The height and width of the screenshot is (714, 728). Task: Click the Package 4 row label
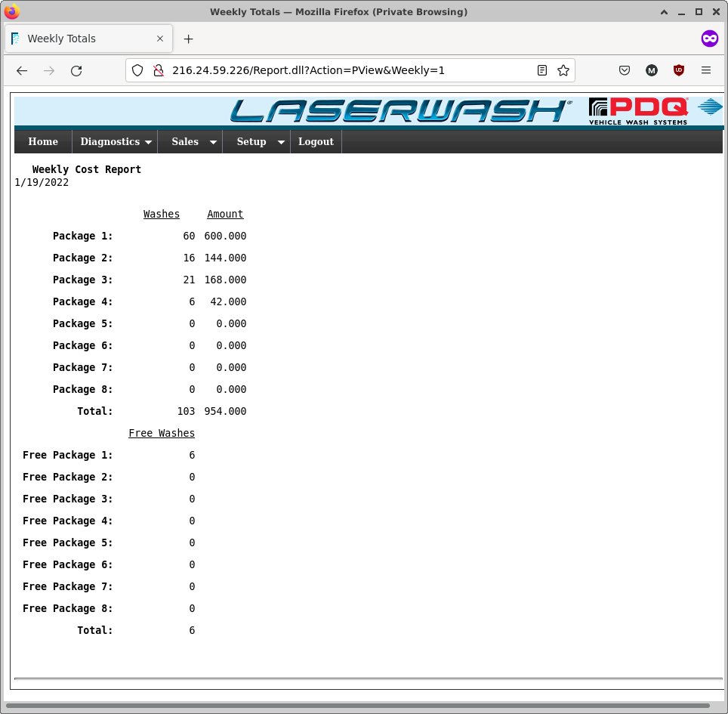click(x=82, y=301)
